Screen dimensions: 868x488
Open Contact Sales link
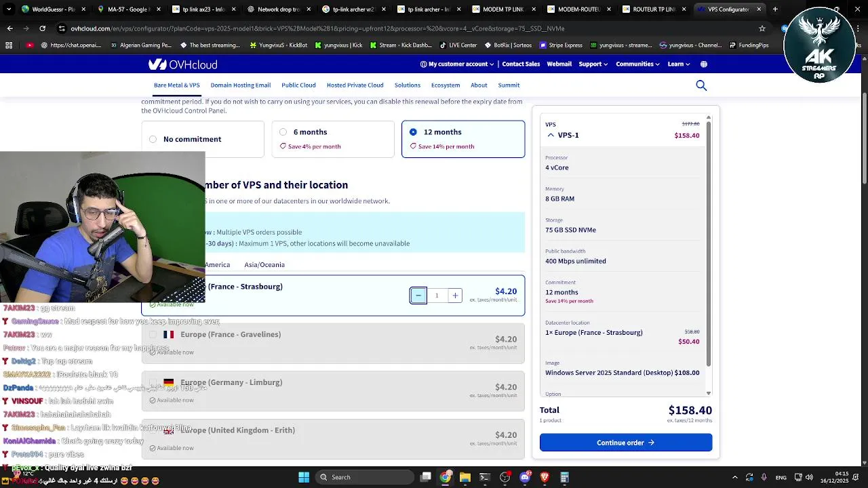pos(521,64)
